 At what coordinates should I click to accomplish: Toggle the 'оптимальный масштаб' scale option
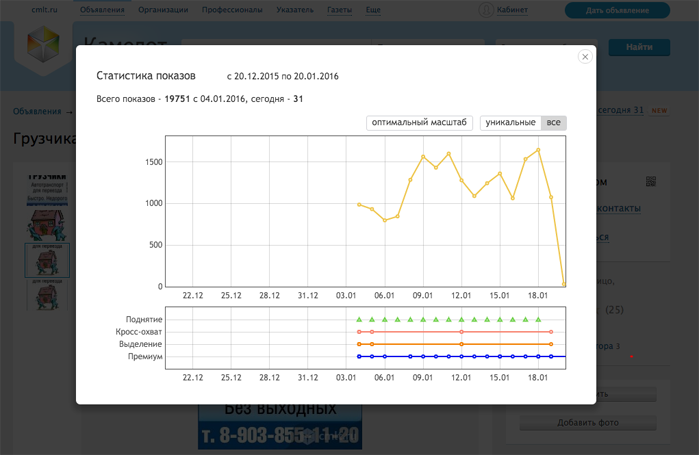(419, 123)
